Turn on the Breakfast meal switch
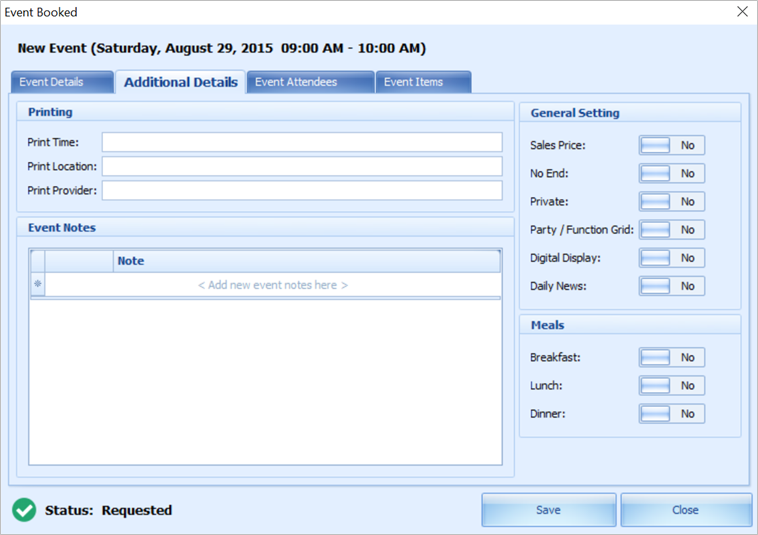This screenshot has height=535, width=758. [671, 357]
